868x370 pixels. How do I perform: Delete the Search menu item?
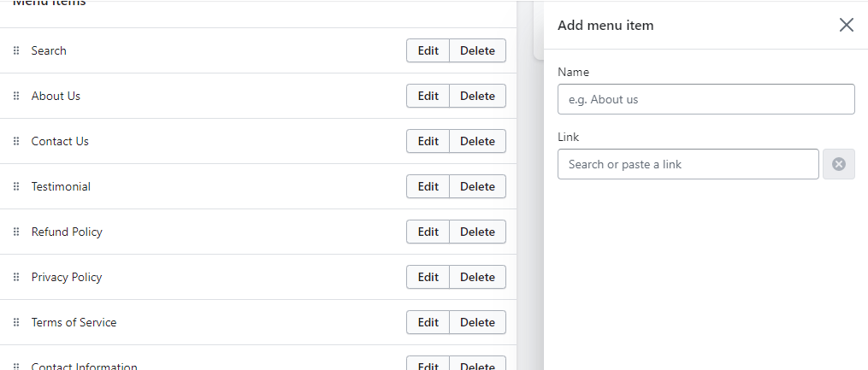(x=477, y=50)
